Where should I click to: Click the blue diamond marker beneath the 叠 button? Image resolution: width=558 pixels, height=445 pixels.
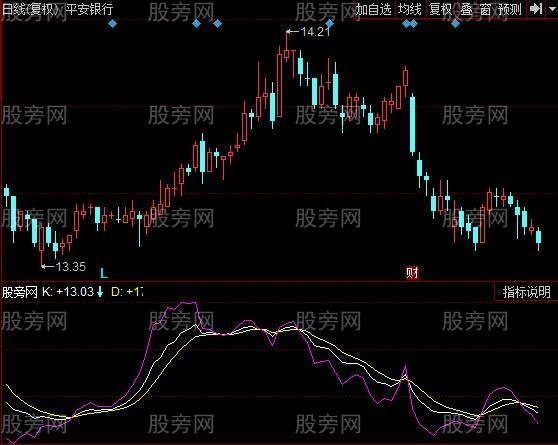click(x=456, y=24)
